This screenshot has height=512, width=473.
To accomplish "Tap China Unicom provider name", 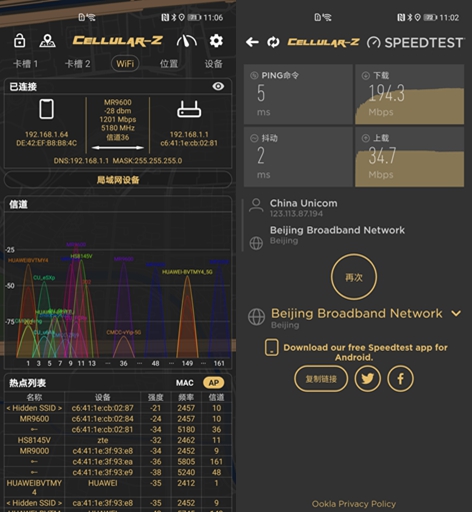I will 303,203.
